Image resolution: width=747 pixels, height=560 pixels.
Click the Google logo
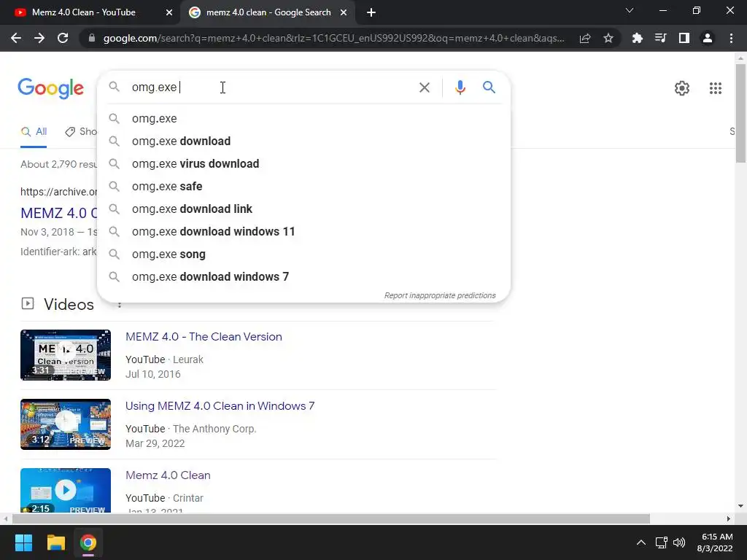50,88
